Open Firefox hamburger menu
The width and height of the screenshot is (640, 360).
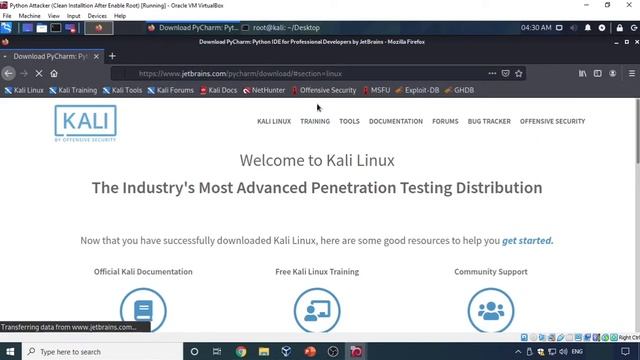coord(632,73)
